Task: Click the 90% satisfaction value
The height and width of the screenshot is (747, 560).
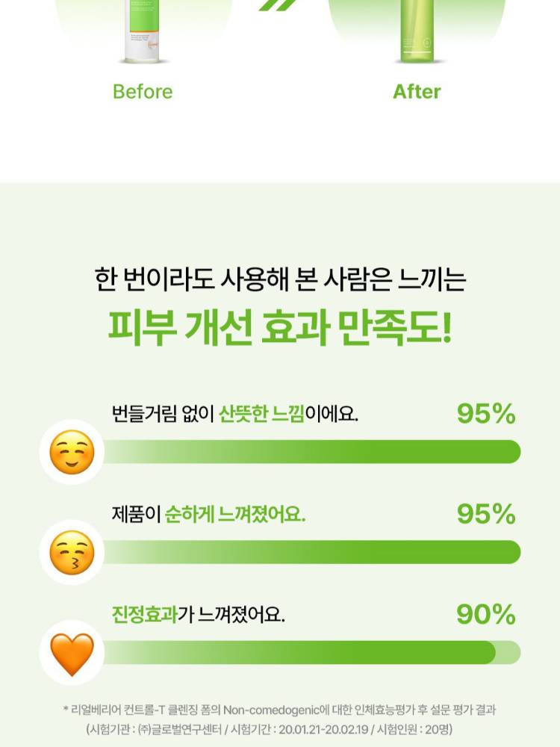Action: pos(486,615)
